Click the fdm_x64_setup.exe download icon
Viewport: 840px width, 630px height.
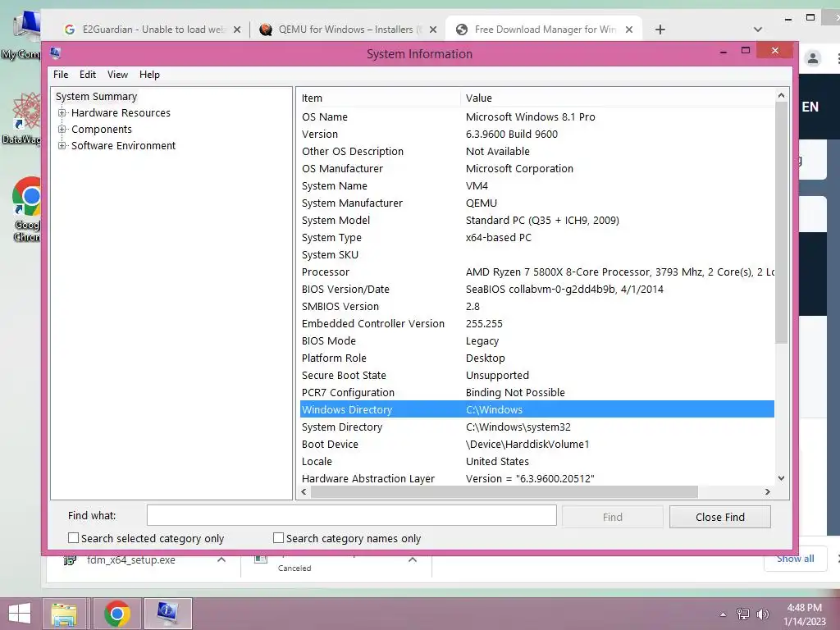70,560
